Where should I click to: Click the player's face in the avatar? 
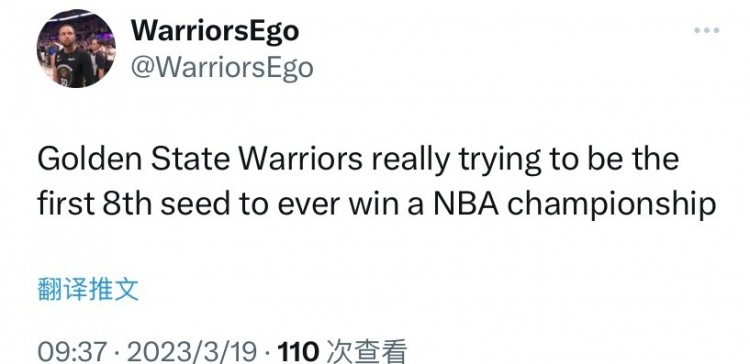[x=68, y=35]
